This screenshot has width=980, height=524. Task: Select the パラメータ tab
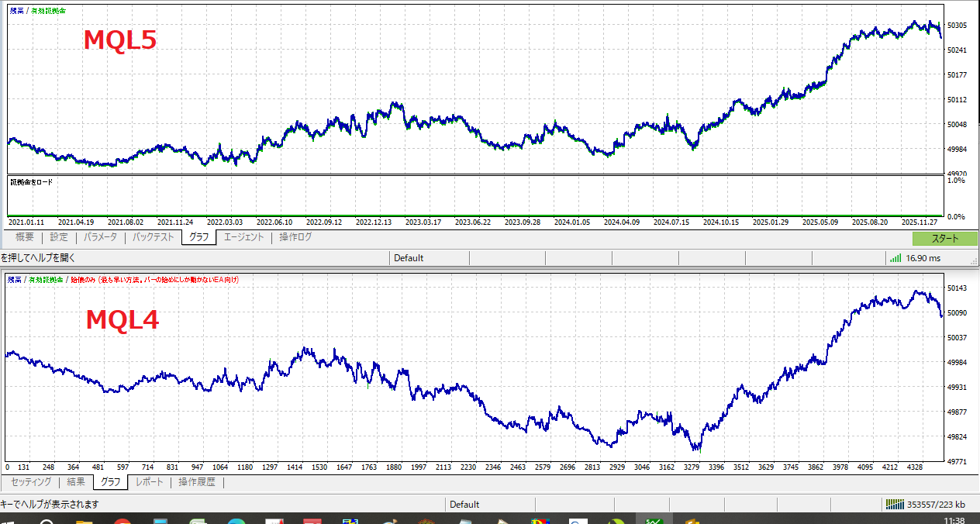(100, 237)
